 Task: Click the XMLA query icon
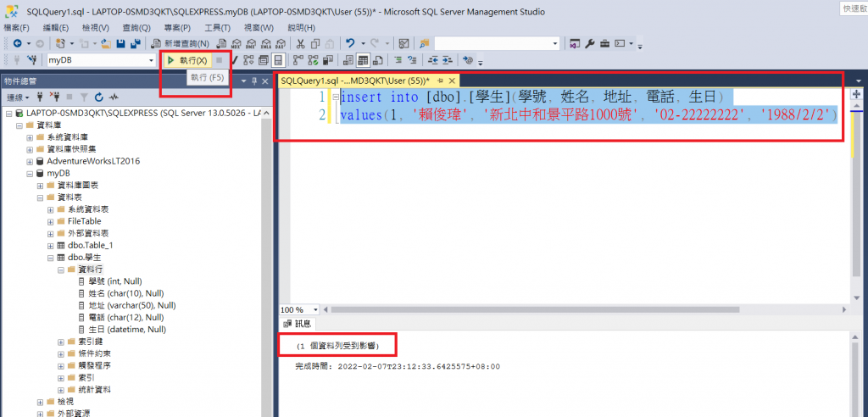pos(265,43)
